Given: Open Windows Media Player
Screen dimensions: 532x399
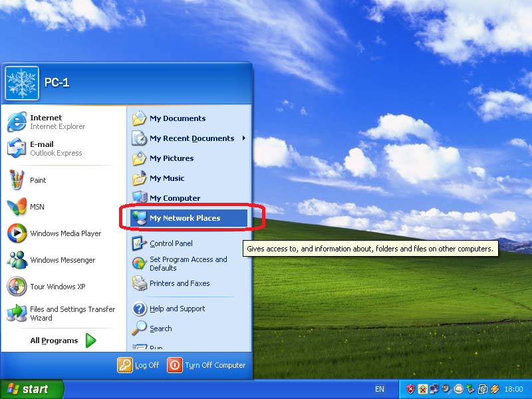Looking at the screenshot, I should tap(66, 233).
